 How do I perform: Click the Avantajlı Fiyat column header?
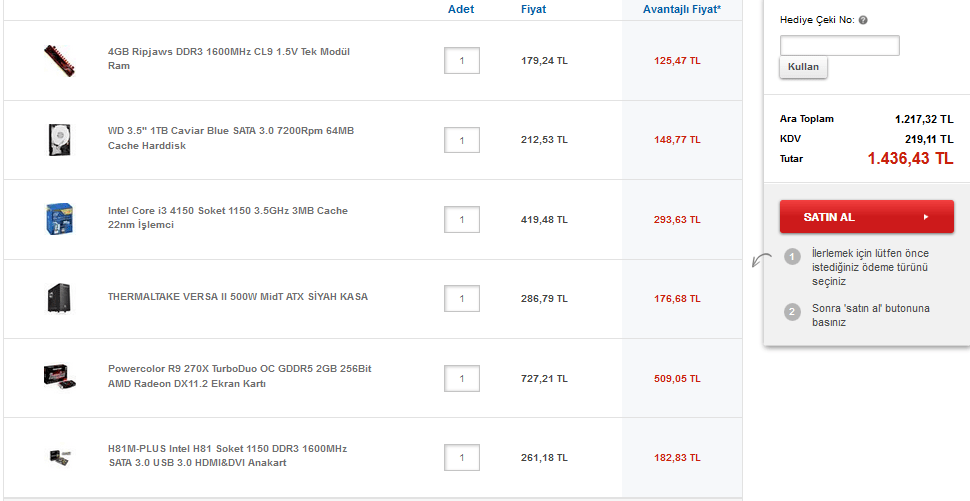click(x=681, y=9)
